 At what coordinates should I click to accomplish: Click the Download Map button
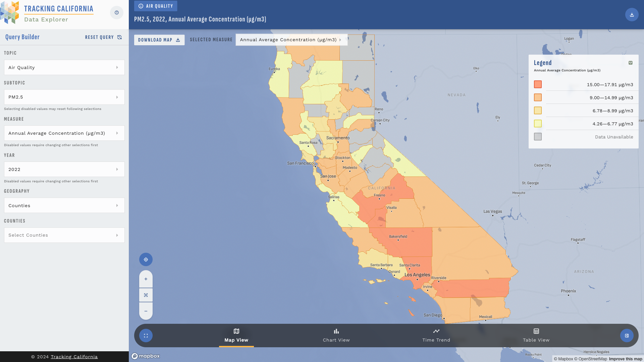[159, 40]
